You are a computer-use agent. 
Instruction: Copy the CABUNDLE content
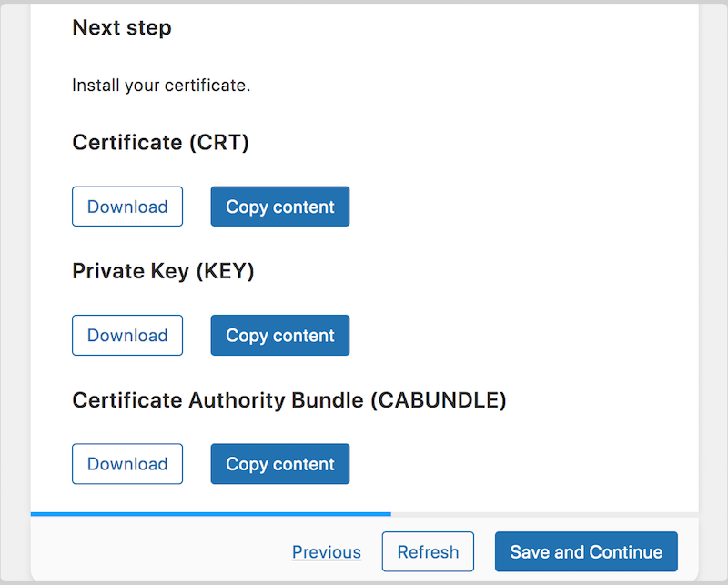click(279, 464)
